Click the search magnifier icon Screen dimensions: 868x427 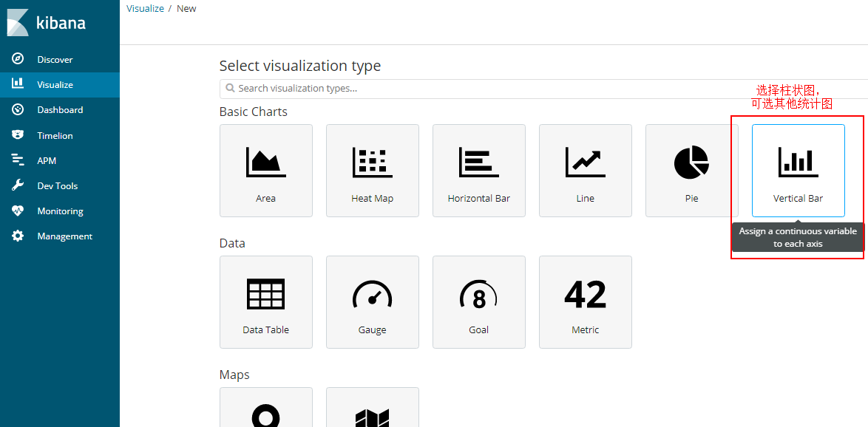click(x=230, y=89)
